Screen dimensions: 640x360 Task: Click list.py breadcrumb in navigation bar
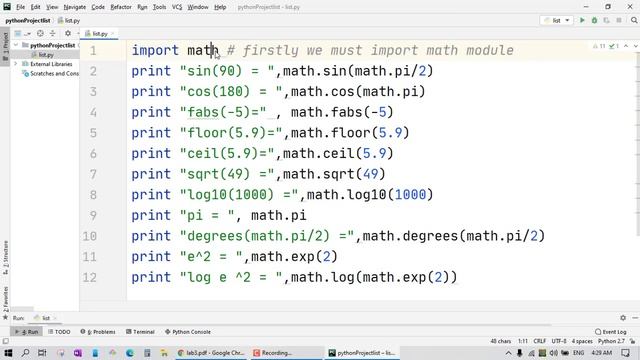(69, 20)
